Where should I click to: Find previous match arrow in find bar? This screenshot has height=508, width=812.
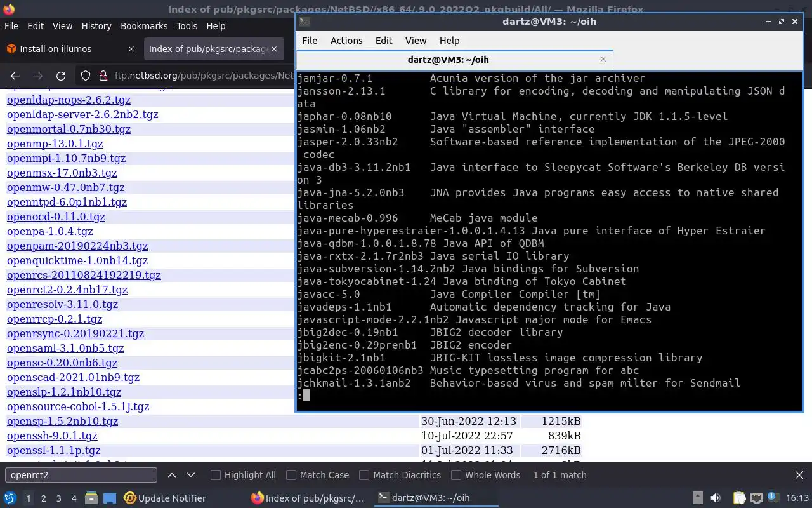[172, 475]
